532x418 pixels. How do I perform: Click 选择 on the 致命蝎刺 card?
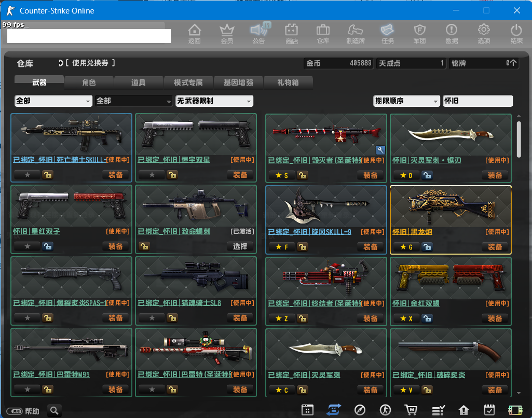240,246
